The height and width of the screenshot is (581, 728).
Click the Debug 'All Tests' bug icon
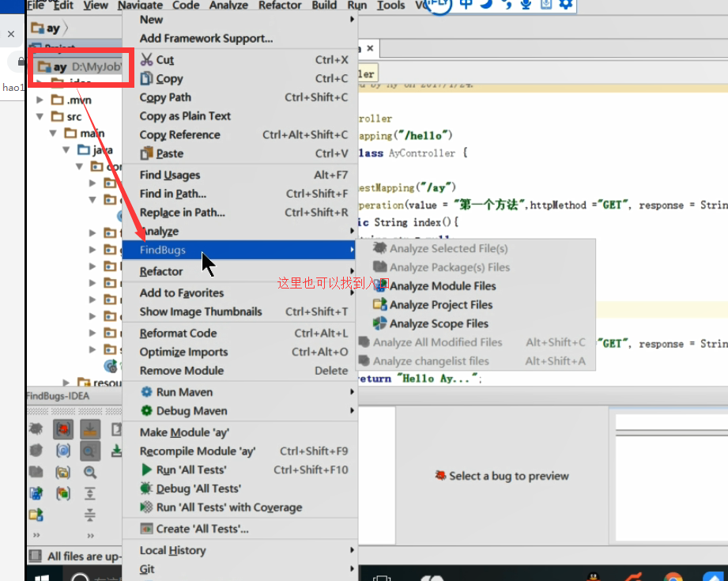tap(146, 488)
